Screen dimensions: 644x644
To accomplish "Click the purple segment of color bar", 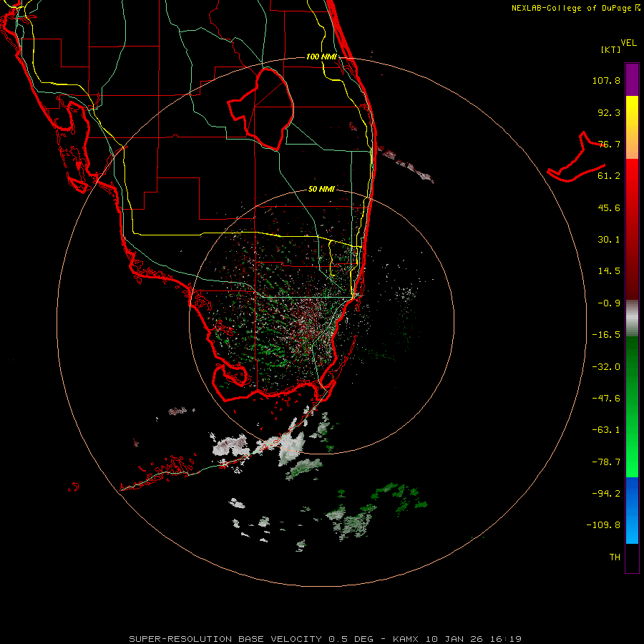I will [x=632, y=79].
